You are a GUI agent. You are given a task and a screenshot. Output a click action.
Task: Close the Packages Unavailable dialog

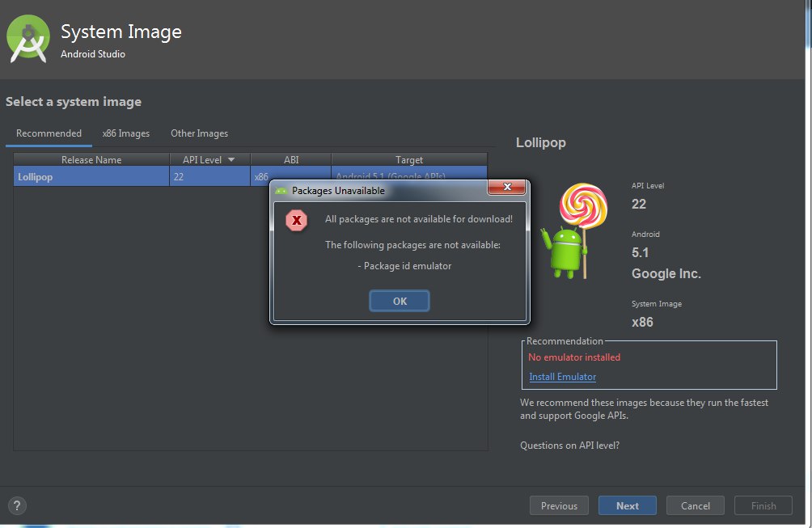point(507,187)
